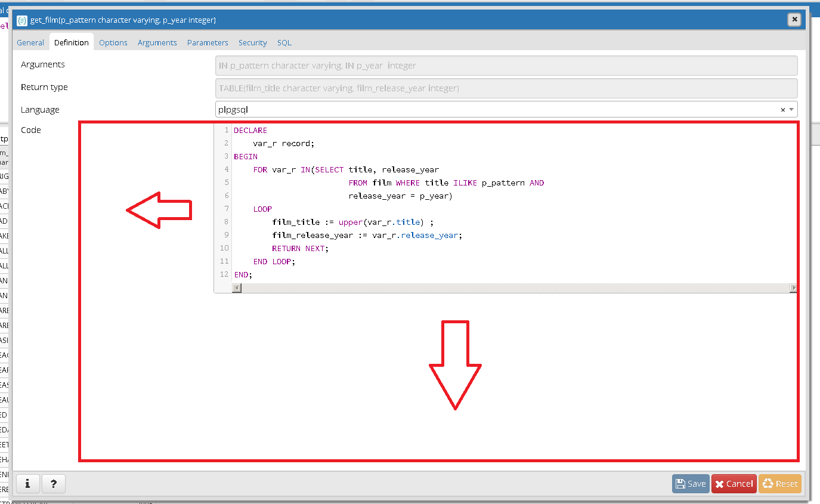Close the get_film dialog
Viewport: 820px width, 504px height.
pos(794,20)
